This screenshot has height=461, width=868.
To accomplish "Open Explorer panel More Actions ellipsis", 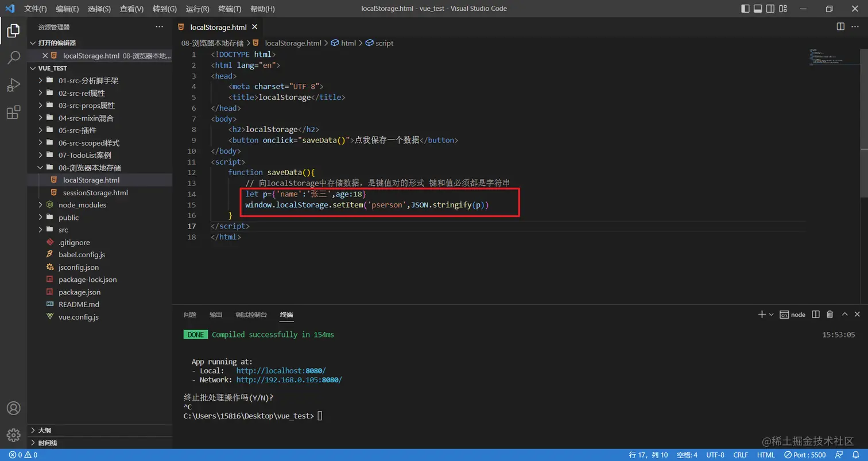I will [159, 27].
